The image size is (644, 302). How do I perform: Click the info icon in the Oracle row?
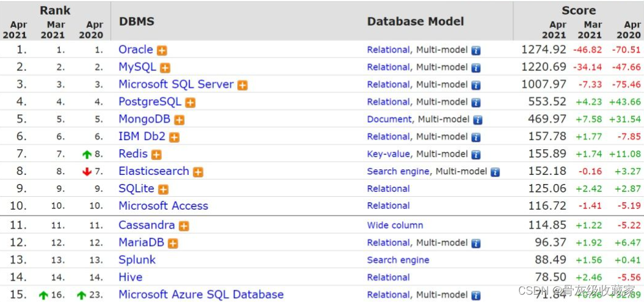pyautogui.click(x=476, y=51)
